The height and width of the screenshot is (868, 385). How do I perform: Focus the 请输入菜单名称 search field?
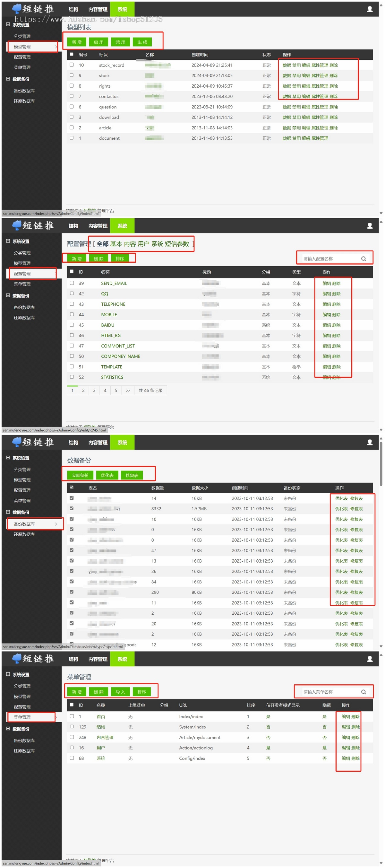tap(330, 692)
